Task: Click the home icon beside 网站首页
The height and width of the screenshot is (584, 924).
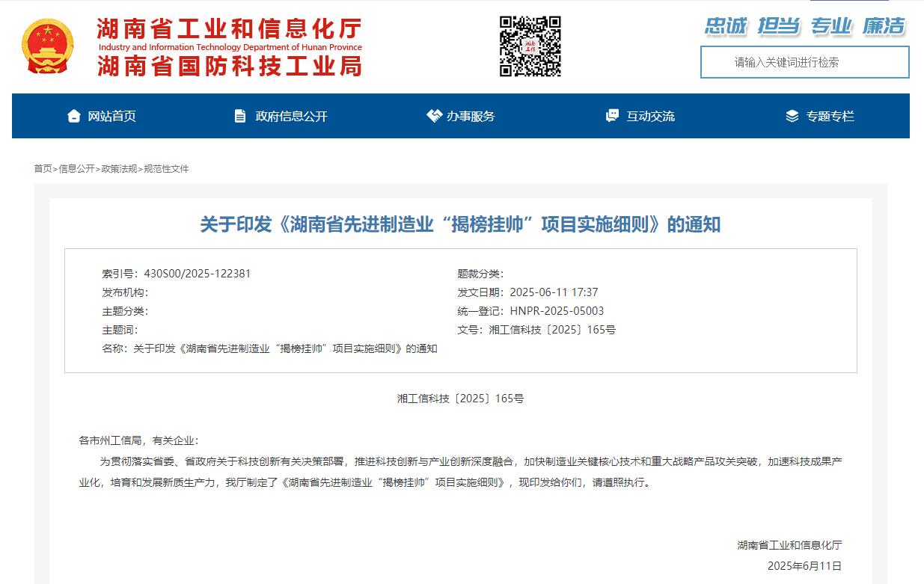Action: (73, 116)
